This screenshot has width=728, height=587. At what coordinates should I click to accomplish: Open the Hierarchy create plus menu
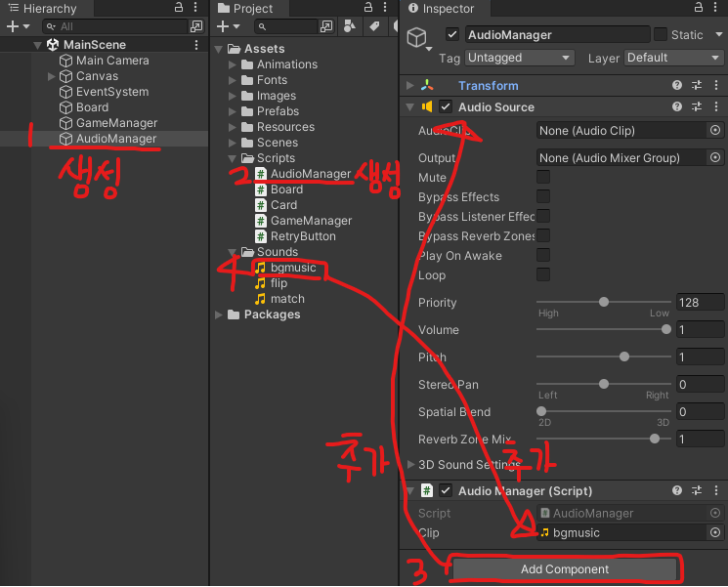click(18, 26)
